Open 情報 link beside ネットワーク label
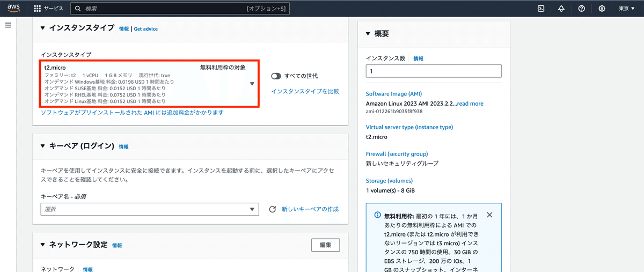Screen dimensions: 644x272 (87, 269)
